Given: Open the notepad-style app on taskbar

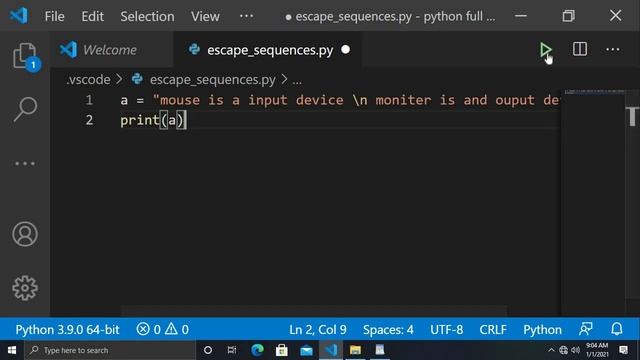Looking at the screenshot, I should [x=380, y=350].
